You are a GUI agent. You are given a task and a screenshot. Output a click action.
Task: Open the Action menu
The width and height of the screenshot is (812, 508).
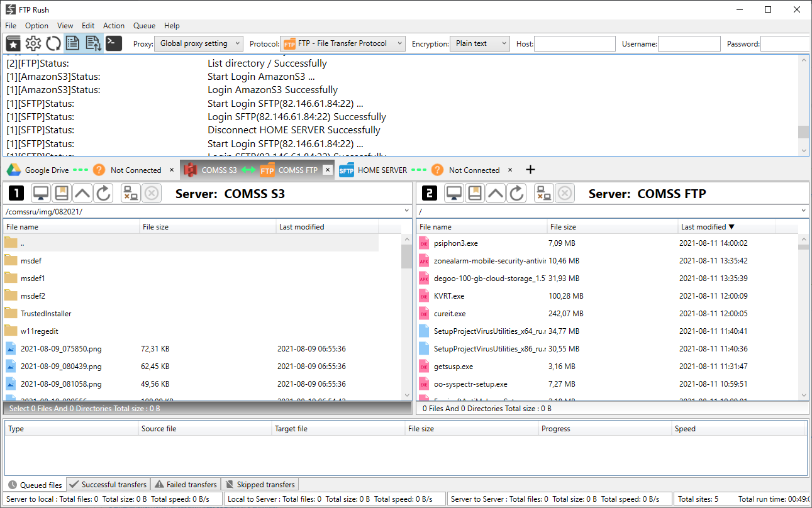[x=114, y=26]
